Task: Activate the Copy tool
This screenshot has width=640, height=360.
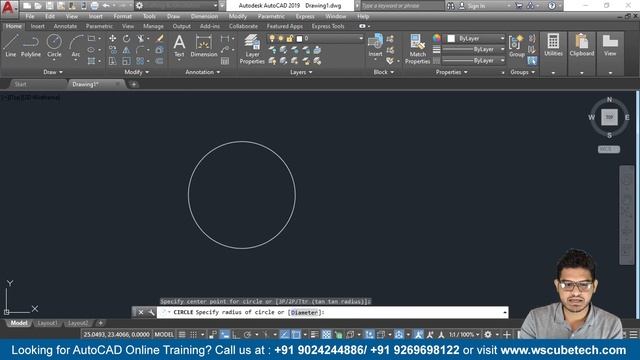Action: pyautogui.click(x=112, y=50)
